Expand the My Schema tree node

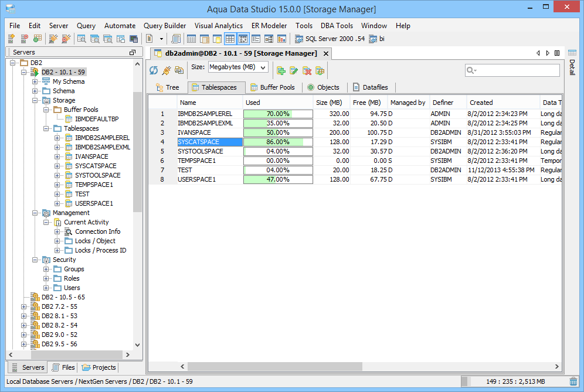35,81
